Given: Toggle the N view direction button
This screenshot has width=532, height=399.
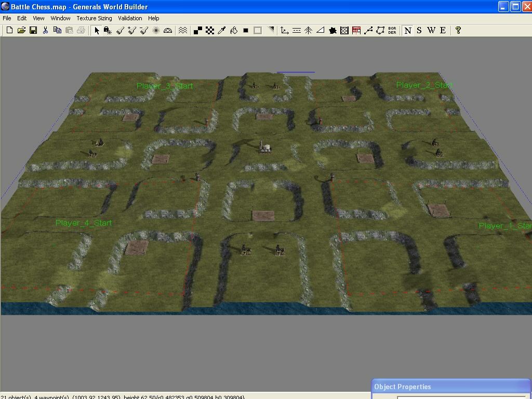Looking at the screenshot, I should pyautogui.click(x=408, y=31).
